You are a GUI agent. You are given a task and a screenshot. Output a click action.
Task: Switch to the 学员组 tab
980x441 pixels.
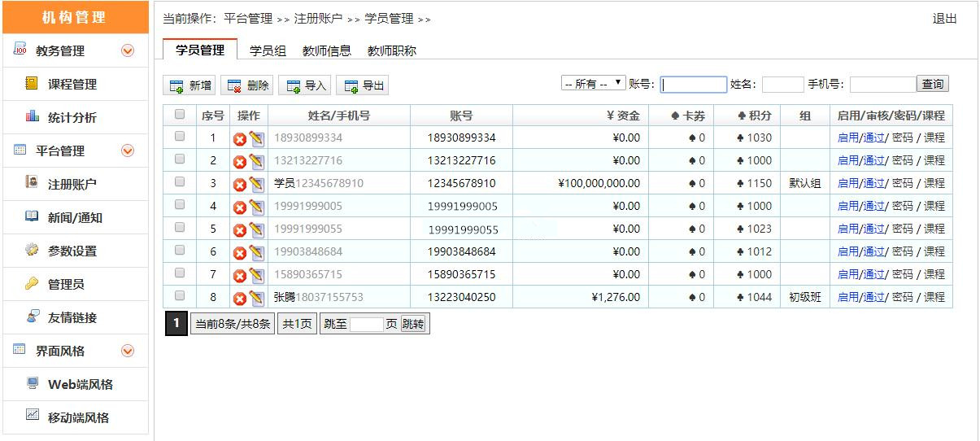pos(268,50)
